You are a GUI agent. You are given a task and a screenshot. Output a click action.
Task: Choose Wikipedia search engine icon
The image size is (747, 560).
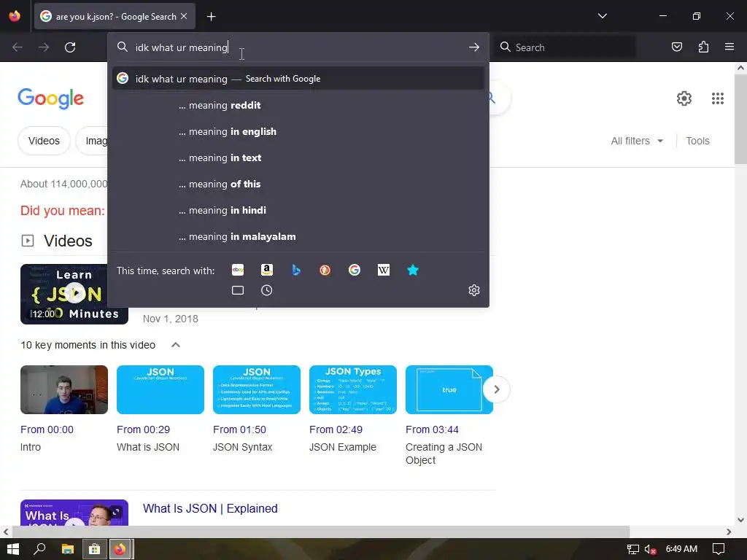click(x=384, y=270)
